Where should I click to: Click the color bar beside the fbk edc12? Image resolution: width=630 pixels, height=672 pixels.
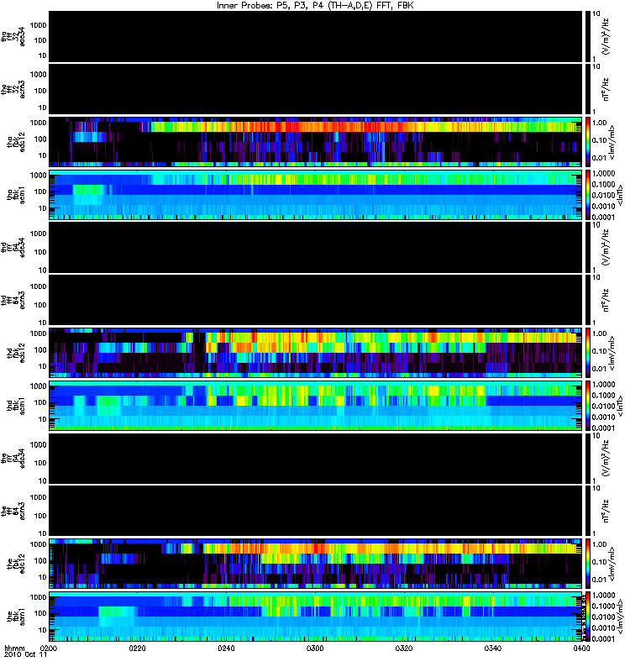(588, 564)
